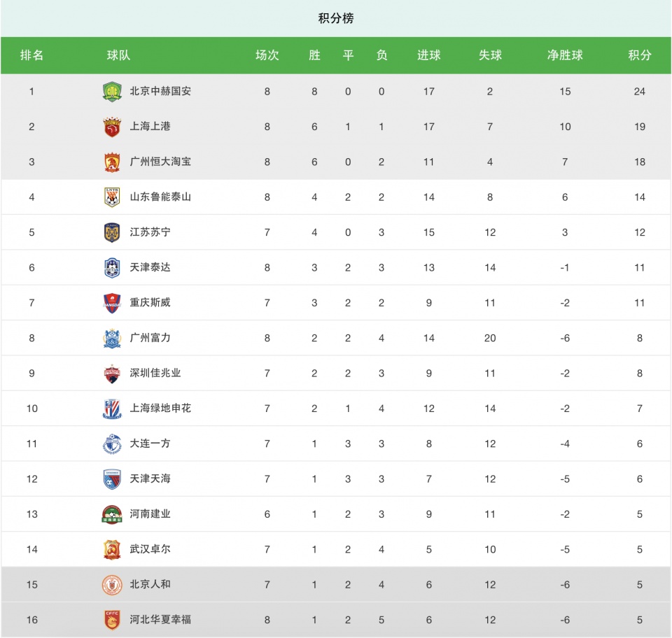
Task: Click the Shanghai SIPG (上海上港) team crest
Action: [x=112, y=127]
